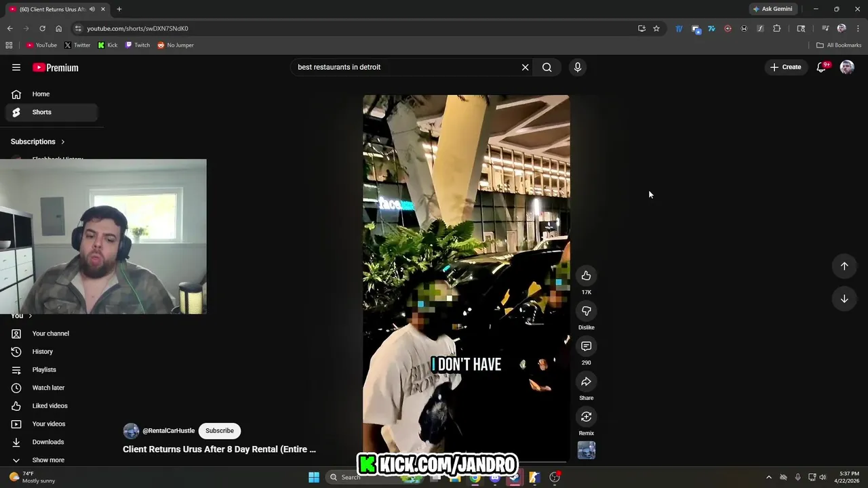This screenshot has width=868, height=488.
Task: Click the address bar URL
Action: pos(138,28)
